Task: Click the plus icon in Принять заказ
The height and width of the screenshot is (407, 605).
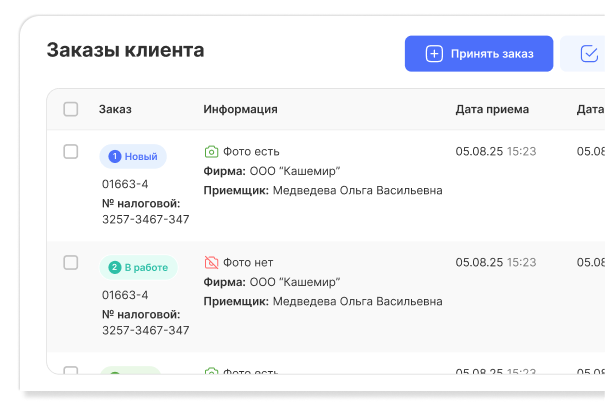Action: pos(434,54)
